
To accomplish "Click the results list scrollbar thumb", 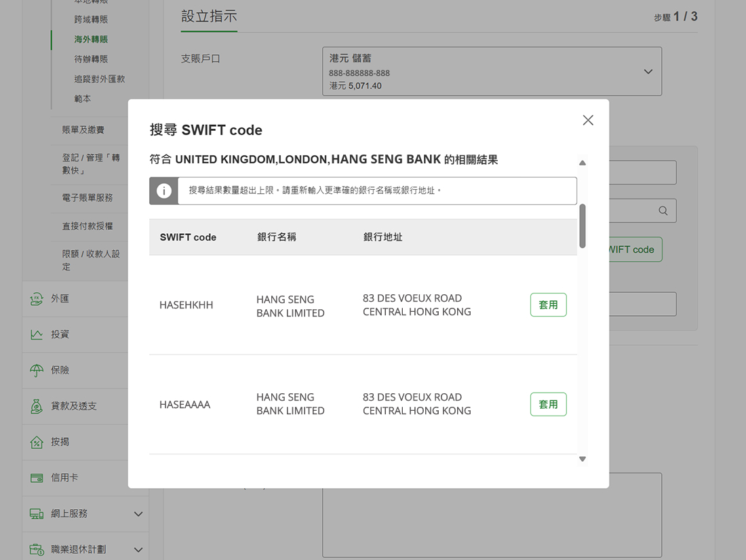I will point(582,226).
